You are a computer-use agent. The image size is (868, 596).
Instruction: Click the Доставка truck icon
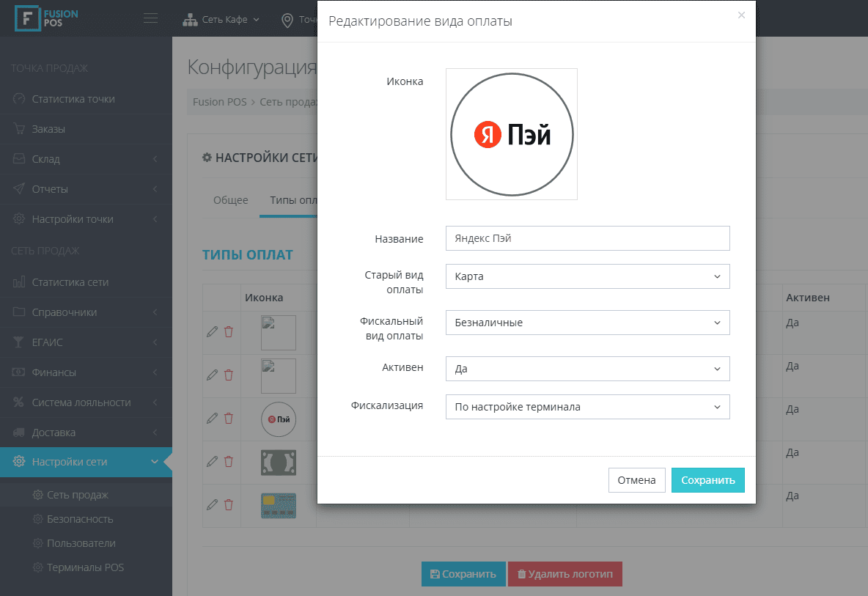tap(19, 433)
